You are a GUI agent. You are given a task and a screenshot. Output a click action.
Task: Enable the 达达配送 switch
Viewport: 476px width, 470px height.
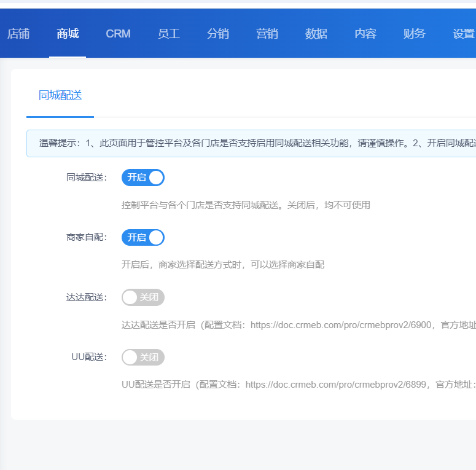click(x=143, y=297)
